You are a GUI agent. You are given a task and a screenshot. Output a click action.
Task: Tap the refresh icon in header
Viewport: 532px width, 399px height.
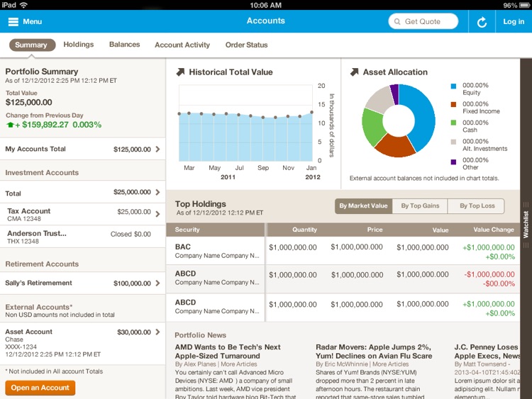coord(482,22)
